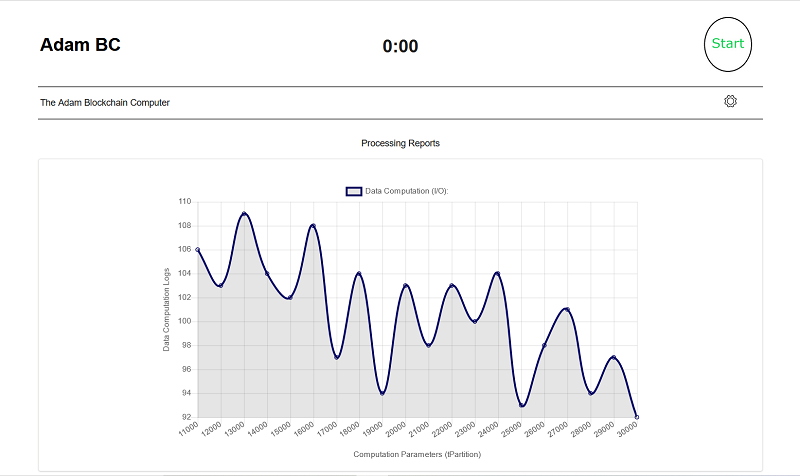This screenshot has width=800, height=476.
Task: Click the 0:00 timer display
Action: (401, 46)
